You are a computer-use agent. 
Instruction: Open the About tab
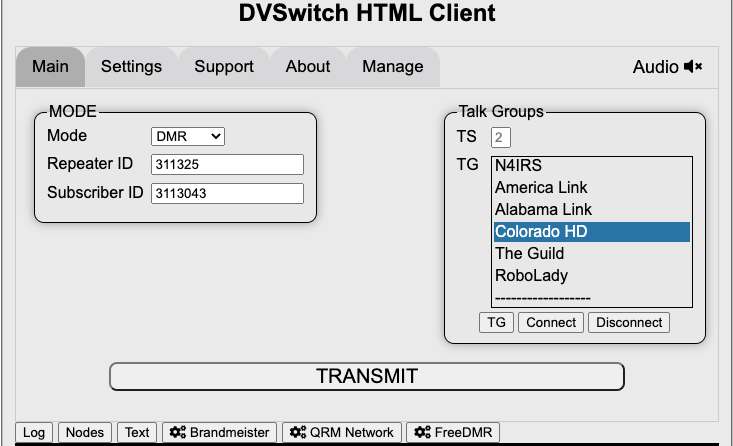tap(307, 67)
